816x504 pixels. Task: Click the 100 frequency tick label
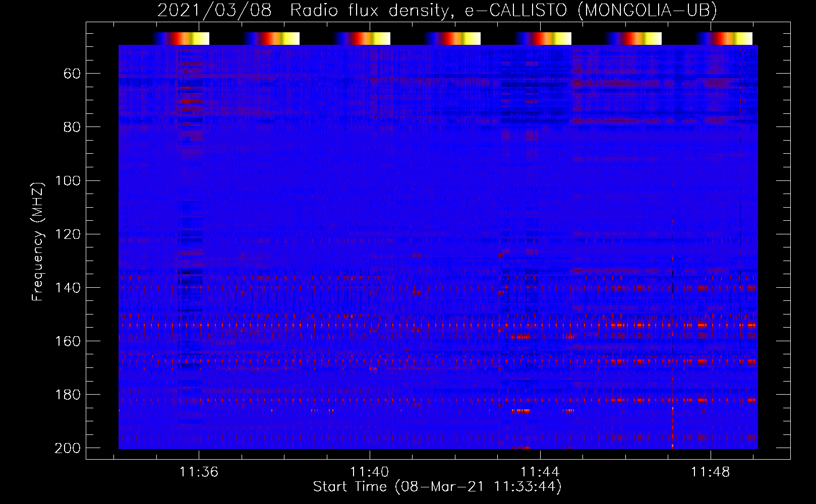[x=68, y=180]
